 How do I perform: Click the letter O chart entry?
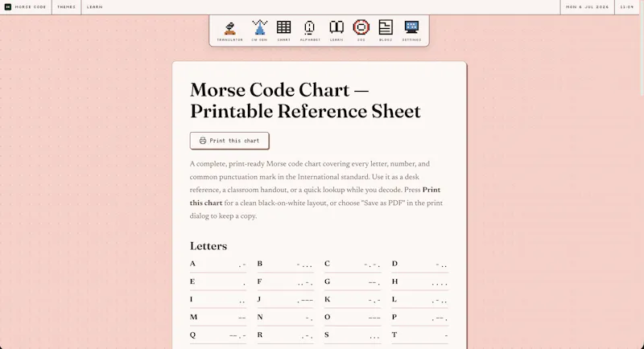(353, 318)
